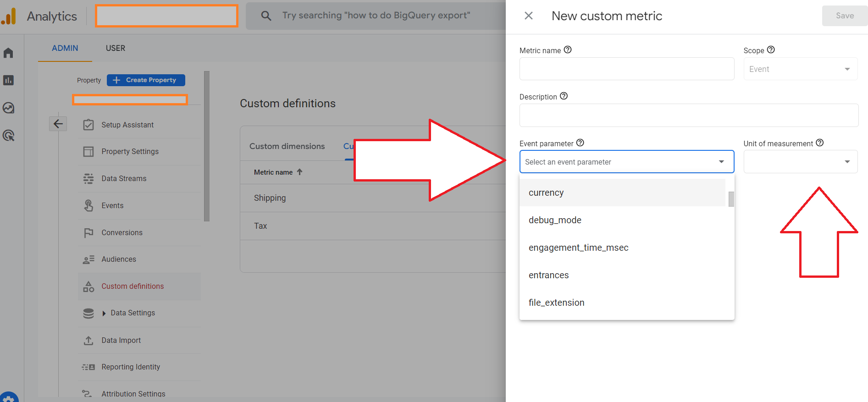The width and height of the screenshot is (868, 402).
Task: Sort by Metric name arrow
Action: pos(300,172)
